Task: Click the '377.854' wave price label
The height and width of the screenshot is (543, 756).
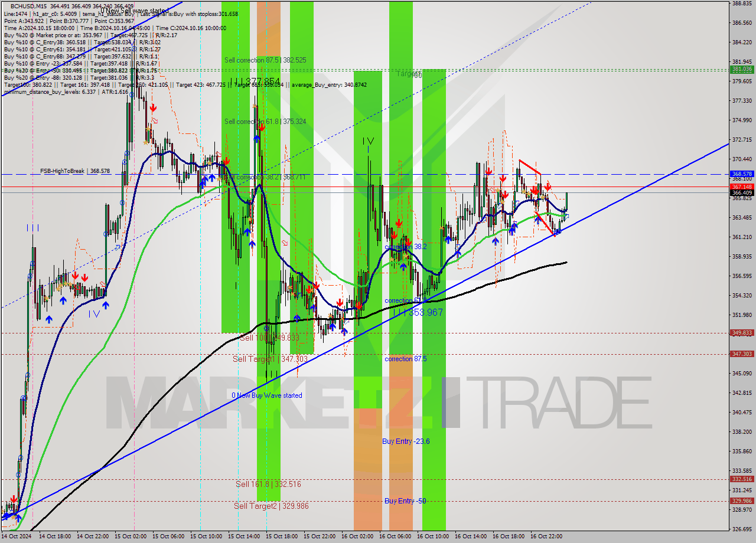Action: tap(262, 81)
